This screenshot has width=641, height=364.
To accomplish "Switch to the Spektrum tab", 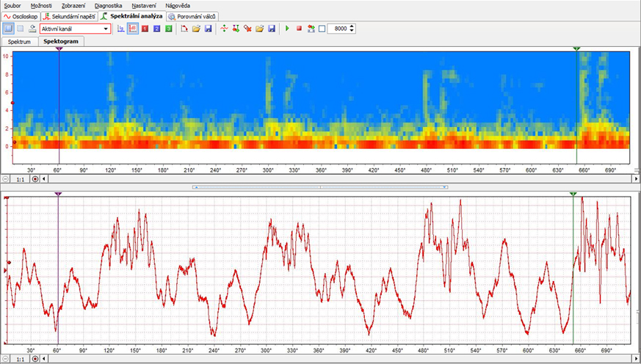I will pos(19,42).
